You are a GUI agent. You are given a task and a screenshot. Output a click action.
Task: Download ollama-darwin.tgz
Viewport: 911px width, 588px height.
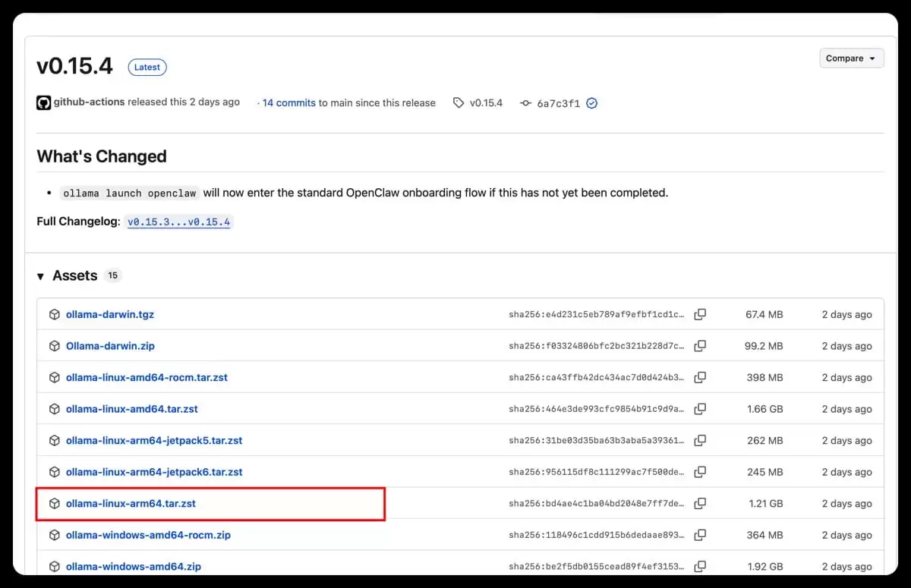(110, 314)
